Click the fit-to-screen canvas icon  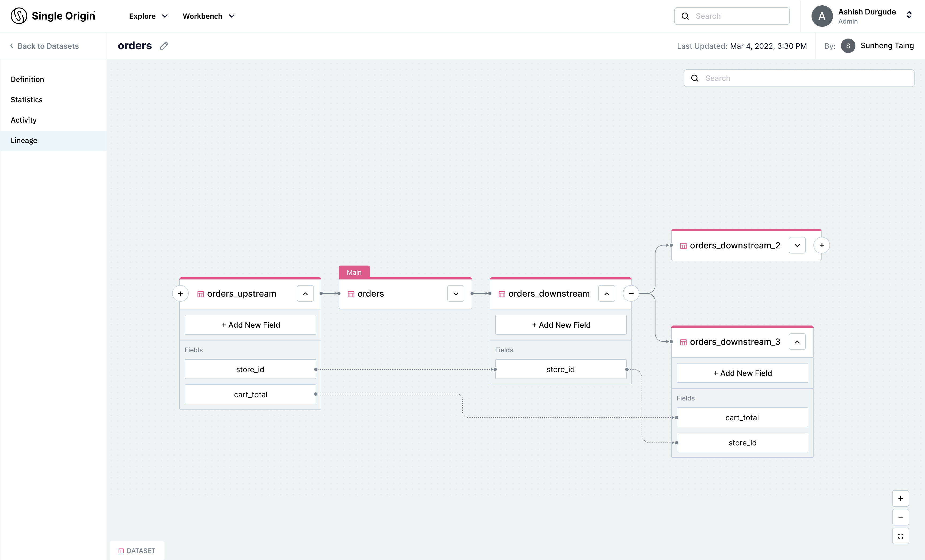tap(900, 536)
